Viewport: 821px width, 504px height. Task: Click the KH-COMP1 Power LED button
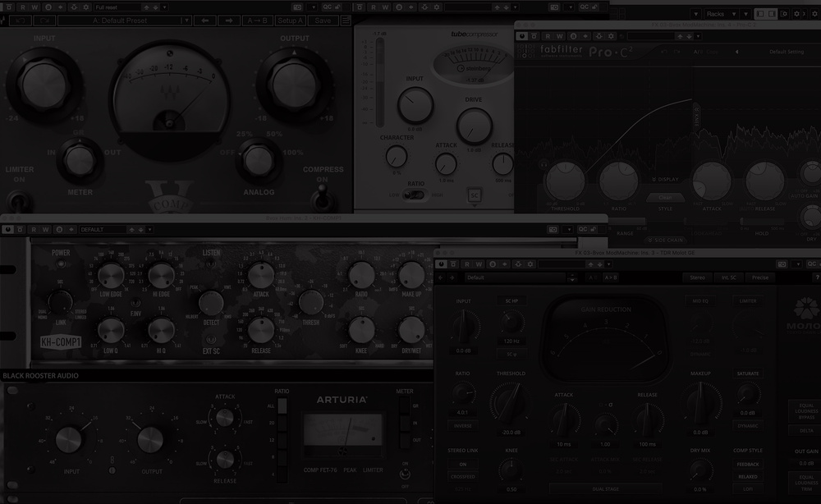tap(62, 264)
